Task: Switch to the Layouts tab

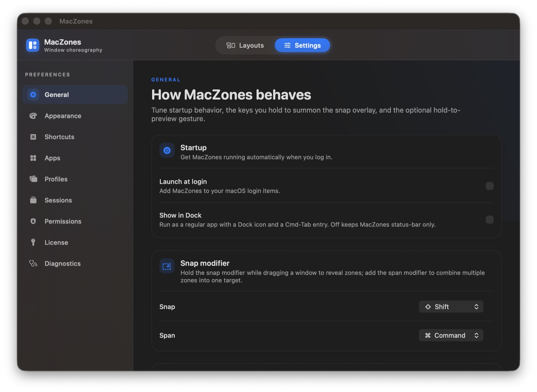Action: tap(245, 45)
